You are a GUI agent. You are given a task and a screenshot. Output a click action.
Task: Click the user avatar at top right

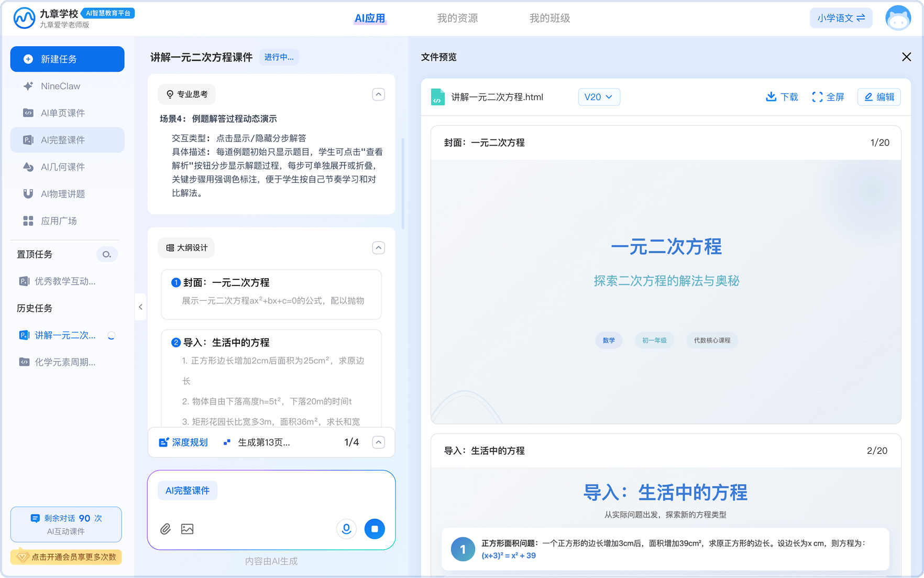[898, 18]
